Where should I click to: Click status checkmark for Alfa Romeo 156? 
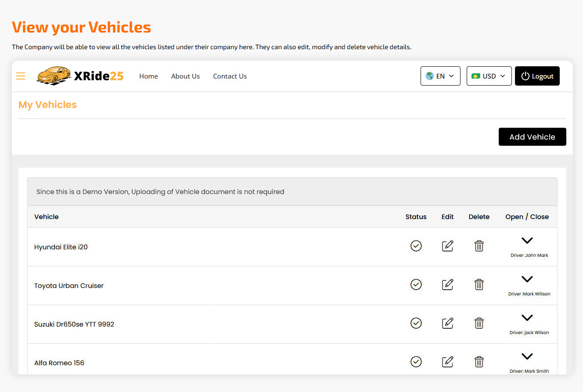(x=416, y=362)
